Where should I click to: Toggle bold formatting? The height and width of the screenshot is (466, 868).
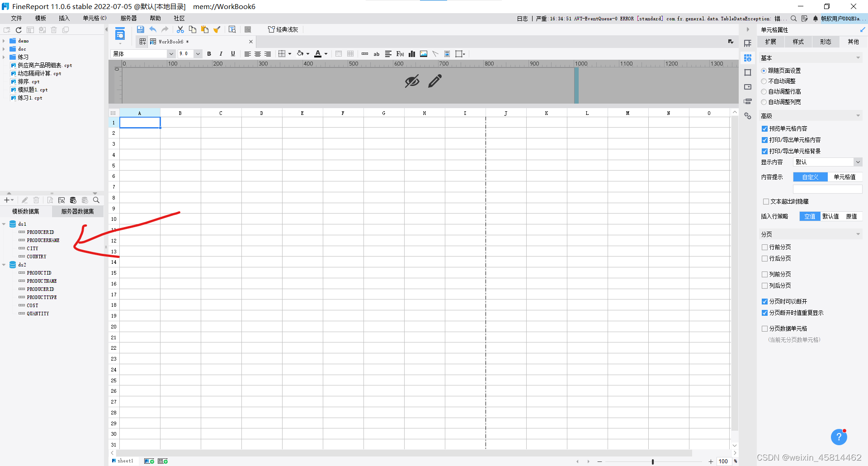click(209, 54)
